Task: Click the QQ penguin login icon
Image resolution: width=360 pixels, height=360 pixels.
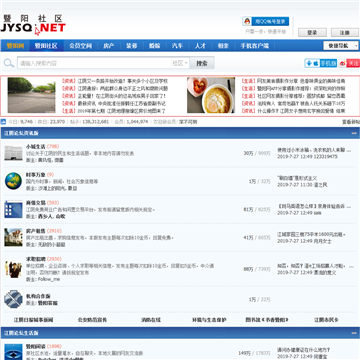Action: click(x=247, y=21)
